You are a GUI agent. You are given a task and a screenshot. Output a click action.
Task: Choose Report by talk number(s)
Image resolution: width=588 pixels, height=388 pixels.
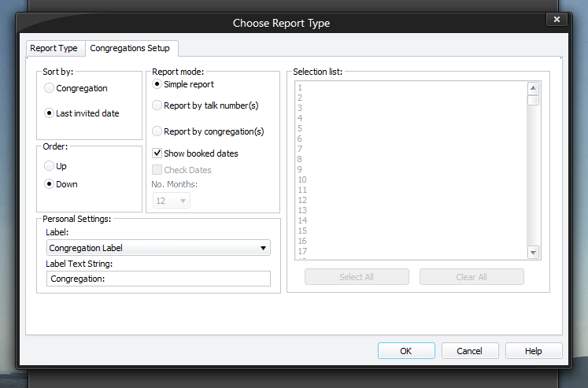click(157, 105)
